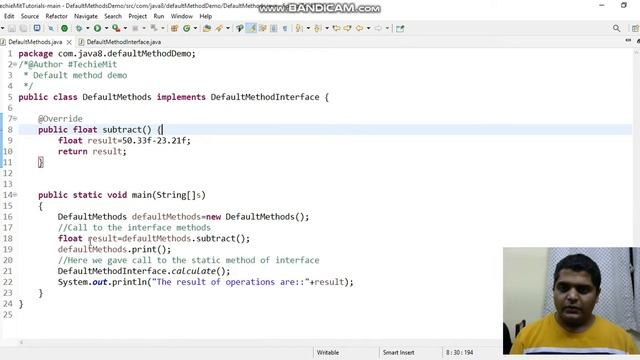Screen dimensions: 640x360
Task: Click the magnifier Search icon at right
Action: tap(616, 28)
